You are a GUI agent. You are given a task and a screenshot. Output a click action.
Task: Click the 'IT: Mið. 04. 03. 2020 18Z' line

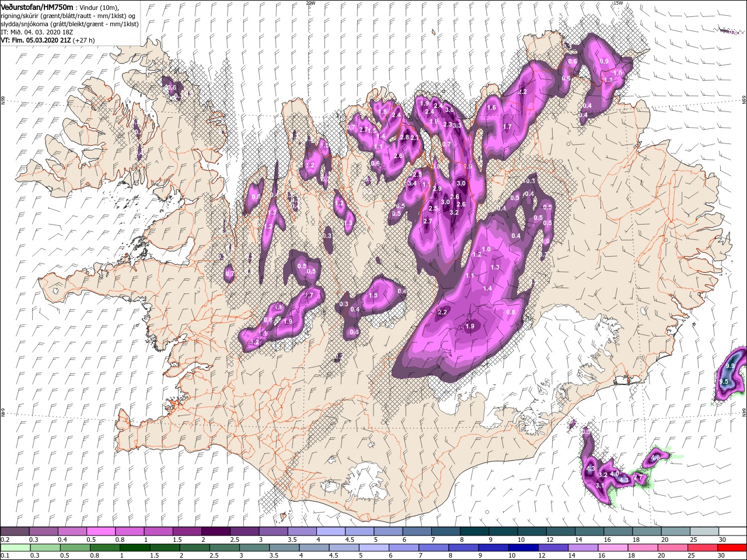pyautogui.click(x=37, y=32)
